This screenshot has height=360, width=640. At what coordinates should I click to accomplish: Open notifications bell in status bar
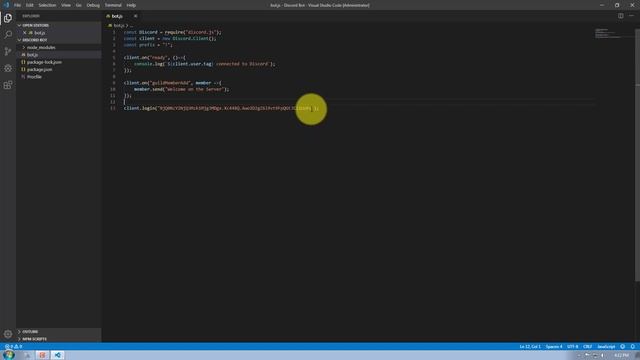point(633,347)
